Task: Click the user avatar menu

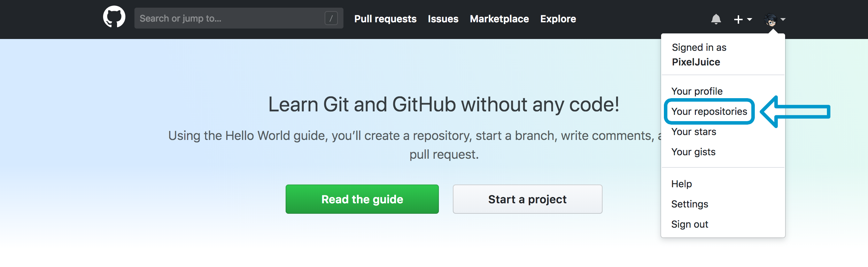Action: (x=775, y=19)
